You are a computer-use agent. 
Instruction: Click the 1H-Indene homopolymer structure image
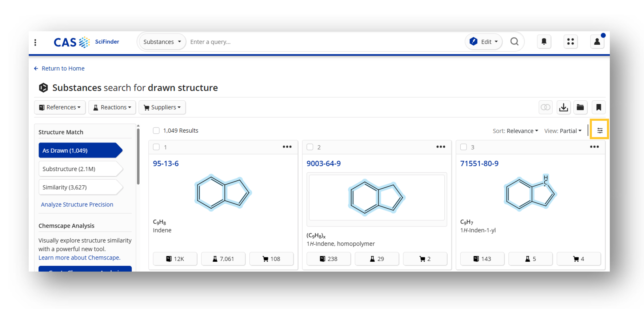point(377,198)
